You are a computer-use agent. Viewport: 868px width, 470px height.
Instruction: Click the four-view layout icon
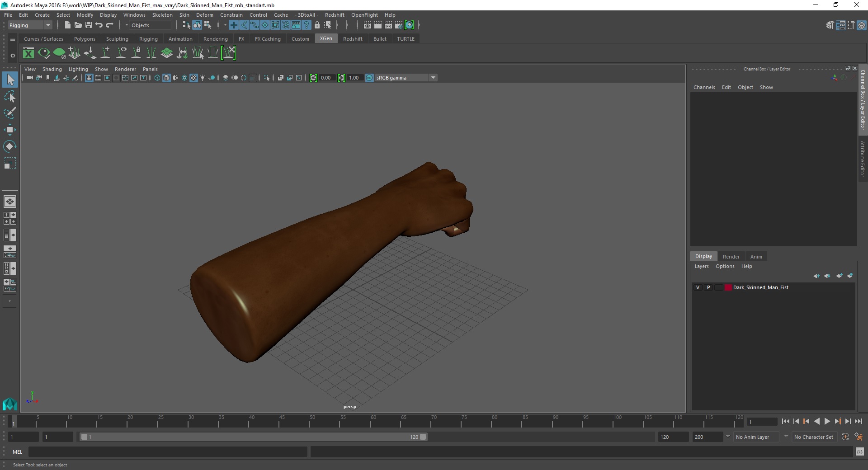pyautogui.click(x=10, y=218)
